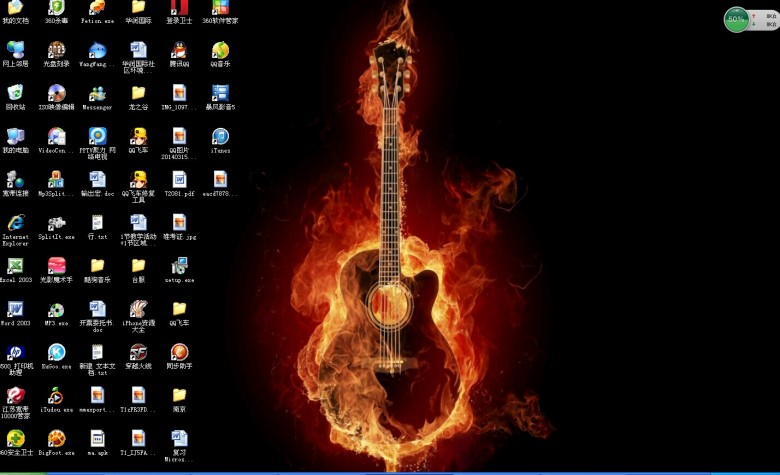Open the 我的电脑 computer icon
The image size is (780, 475).
(x=15, y=136)
